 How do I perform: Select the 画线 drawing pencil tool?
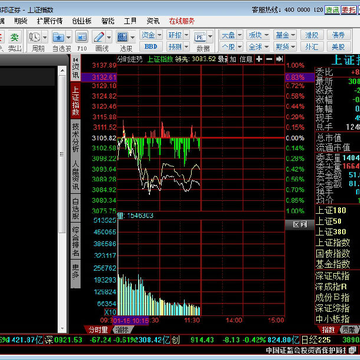[99, 37]
